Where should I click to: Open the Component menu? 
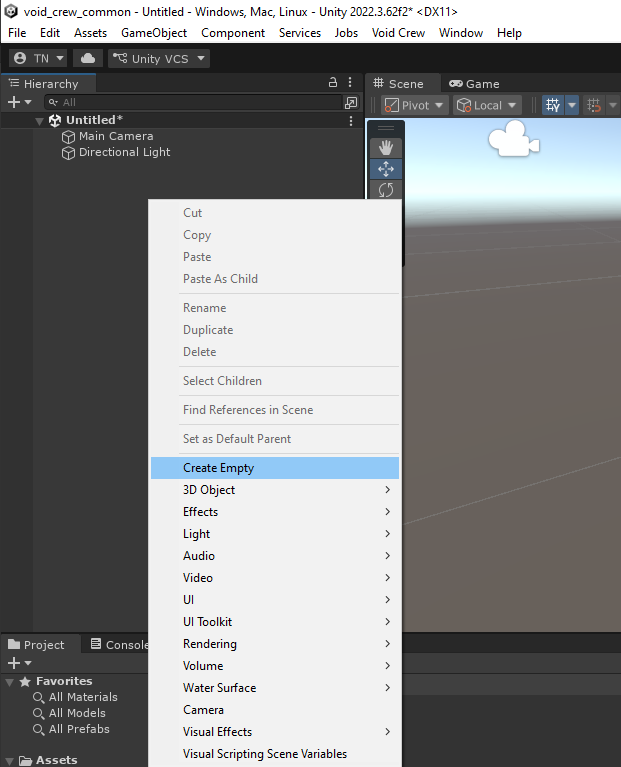pos(233,33)
